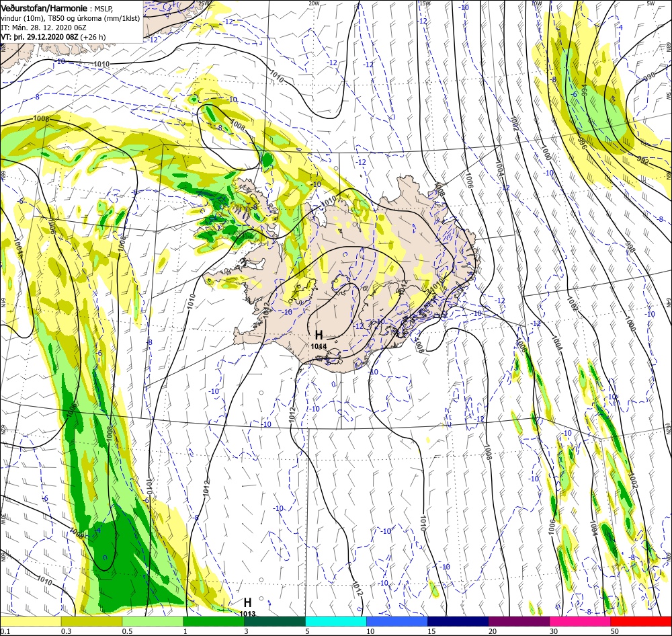This screenshot has height=636, width=672.
Task: Click the '994' isobar label
Action: pos(585,89)
